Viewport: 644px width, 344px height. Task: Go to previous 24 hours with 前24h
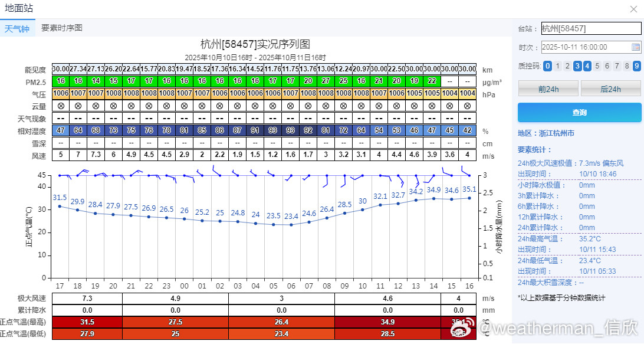pos(548,89)
